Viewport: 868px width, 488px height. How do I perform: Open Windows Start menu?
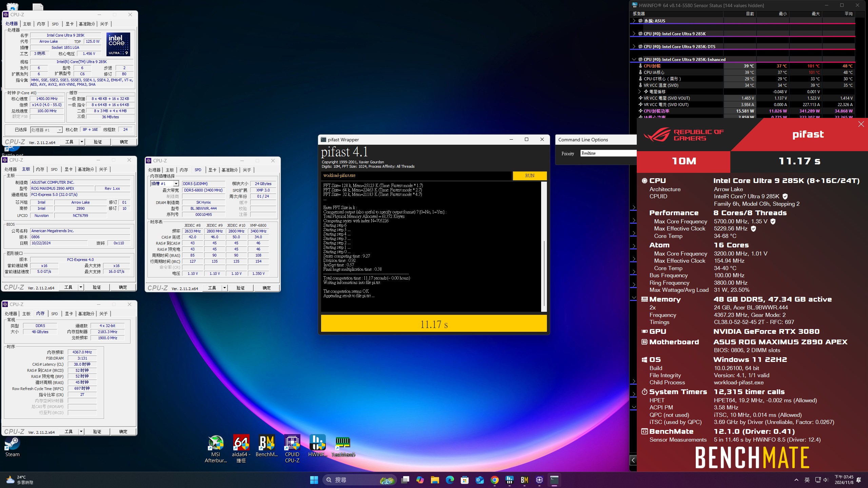click(x=314, y=480)
